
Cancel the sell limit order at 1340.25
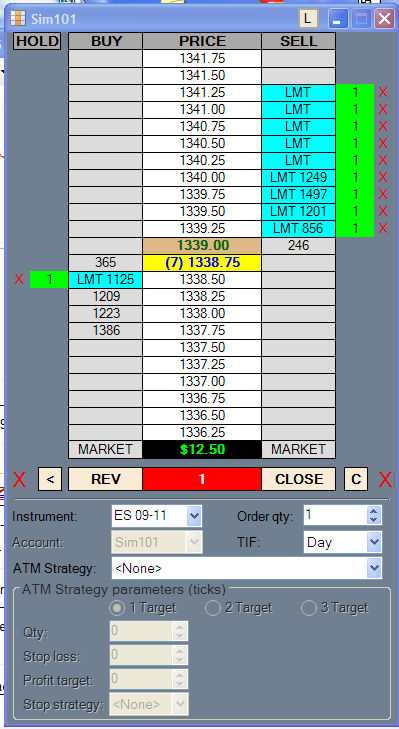point(383,160)
